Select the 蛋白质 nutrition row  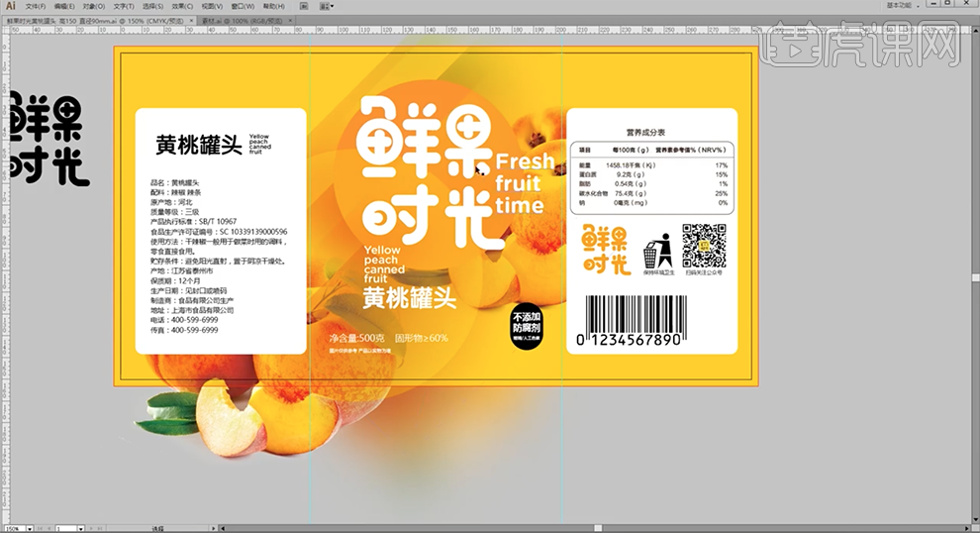coord(653,174)
